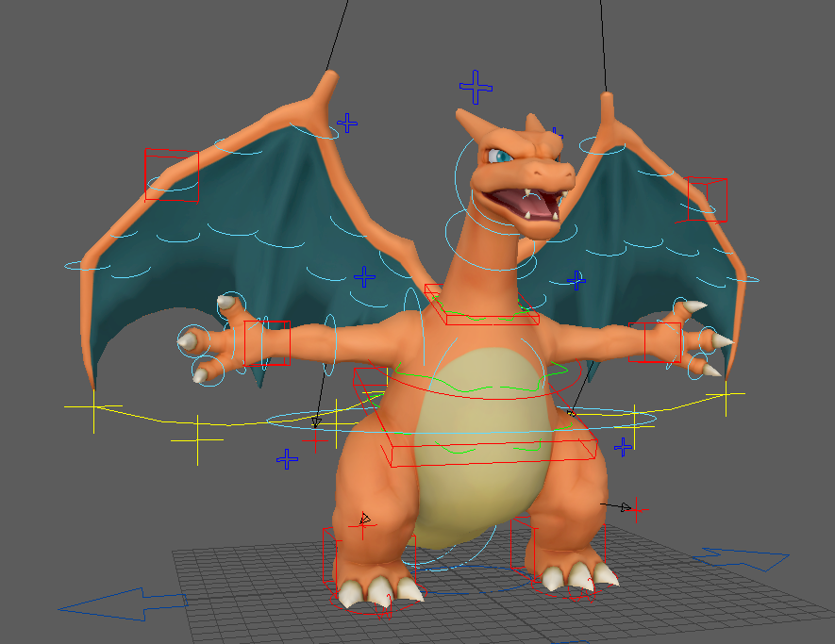835x644 pixels.
Task: Select the cyan circle at the screen-left wing's top joint
Action: pos(313,130)
